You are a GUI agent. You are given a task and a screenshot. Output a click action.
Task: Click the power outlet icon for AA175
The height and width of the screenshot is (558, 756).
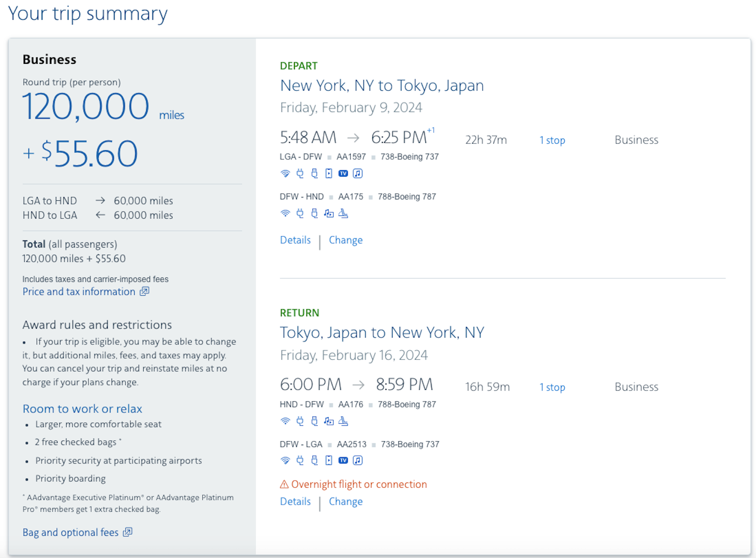tap(300, 213)
